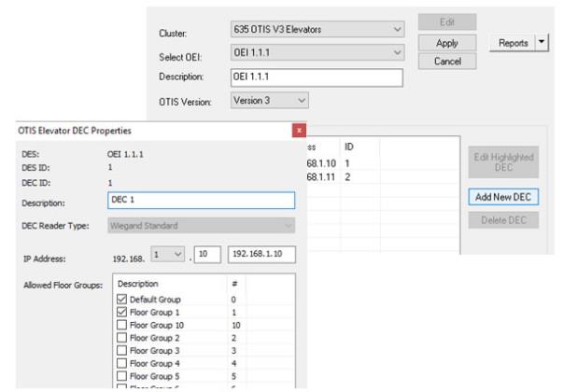Uncheck the Floor Group 1 checkbox
563x392 pixels.
click(x=121, y=312)
